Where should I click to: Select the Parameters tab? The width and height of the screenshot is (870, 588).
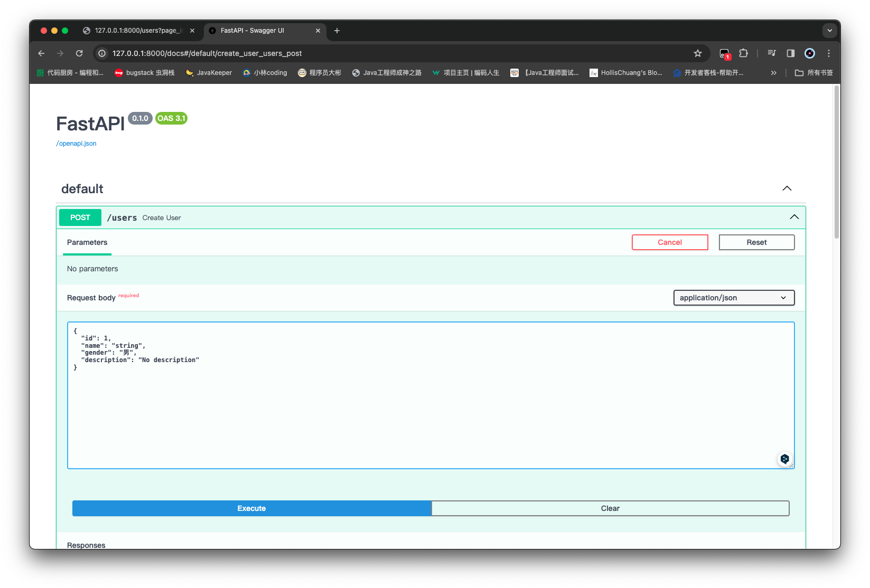(87, 243)
